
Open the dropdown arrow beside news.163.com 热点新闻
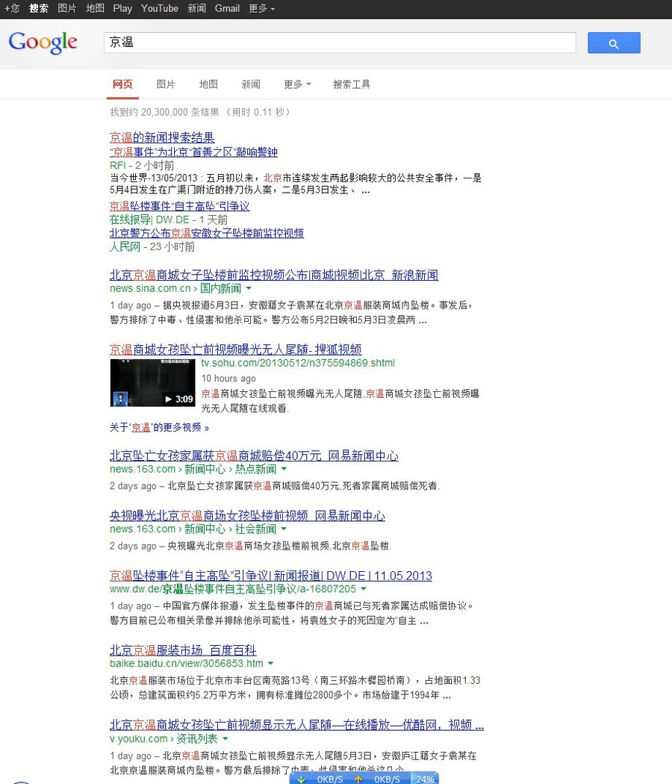(284, 469)
